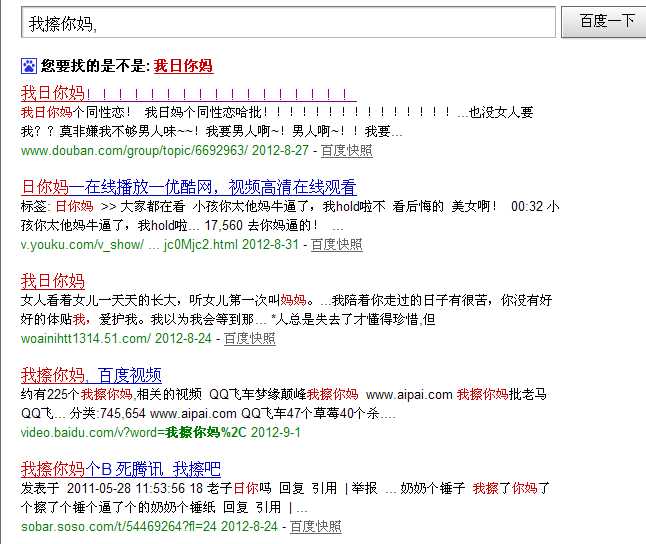Click the snippet line starting 女人看着女儿一天天的长大
The image size is (646, 544).
[286, 300]
